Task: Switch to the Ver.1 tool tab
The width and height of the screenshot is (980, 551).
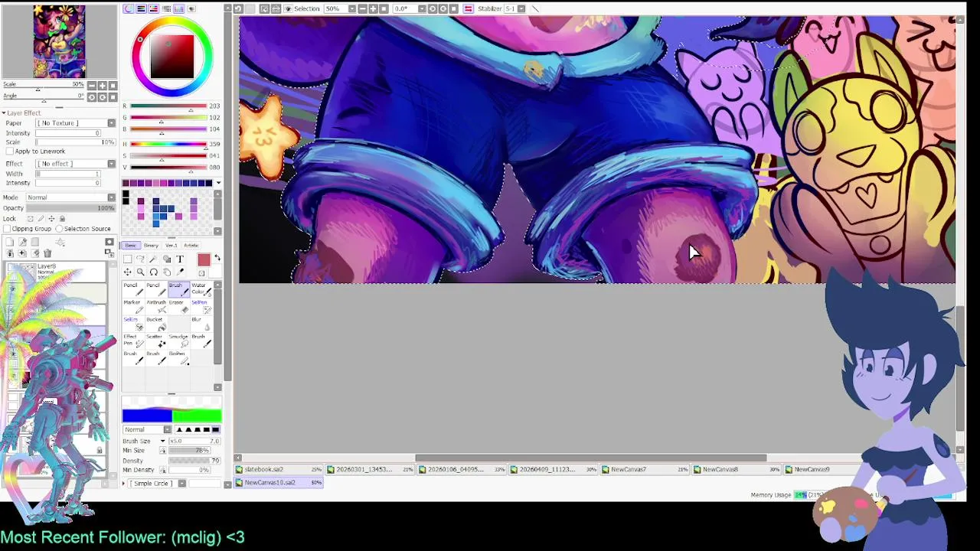Action: (x=171, y=246)
